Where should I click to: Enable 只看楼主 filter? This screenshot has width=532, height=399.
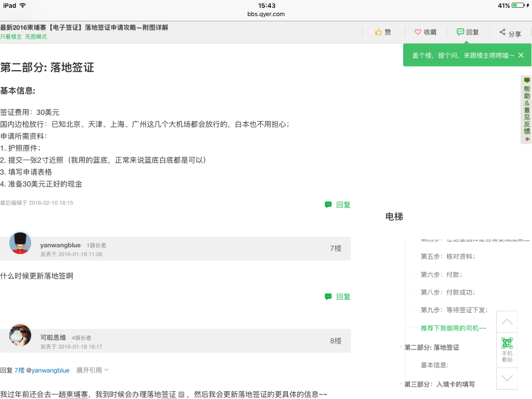click(x=11, y=37)
